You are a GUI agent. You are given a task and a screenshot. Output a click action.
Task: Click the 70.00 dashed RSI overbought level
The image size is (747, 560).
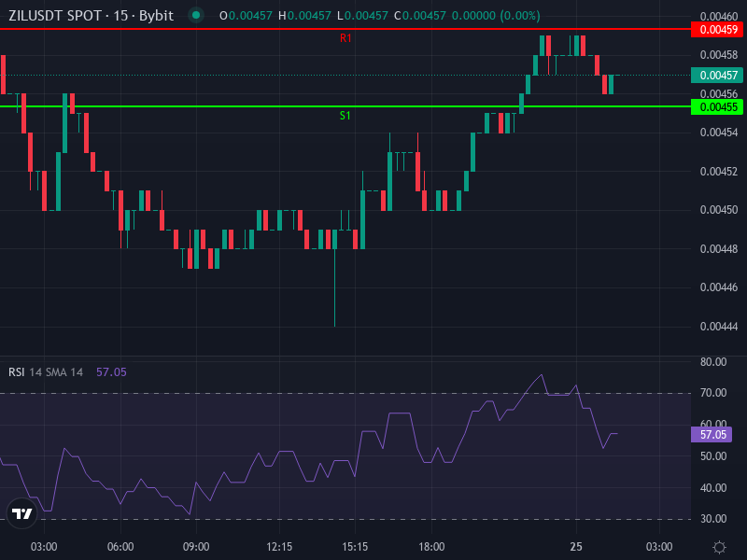[373, 393]
